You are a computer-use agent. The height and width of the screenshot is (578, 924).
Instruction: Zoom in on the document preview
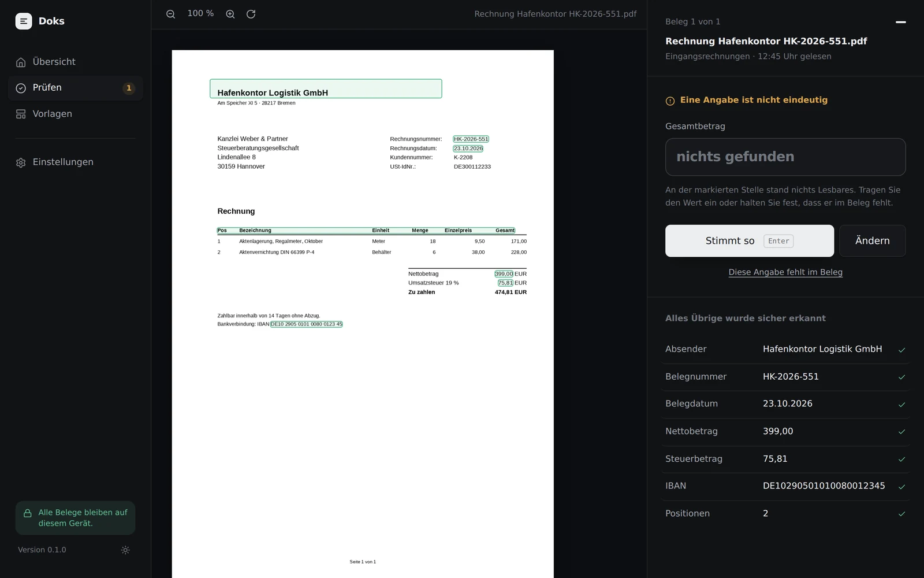(x=230, y=14)
